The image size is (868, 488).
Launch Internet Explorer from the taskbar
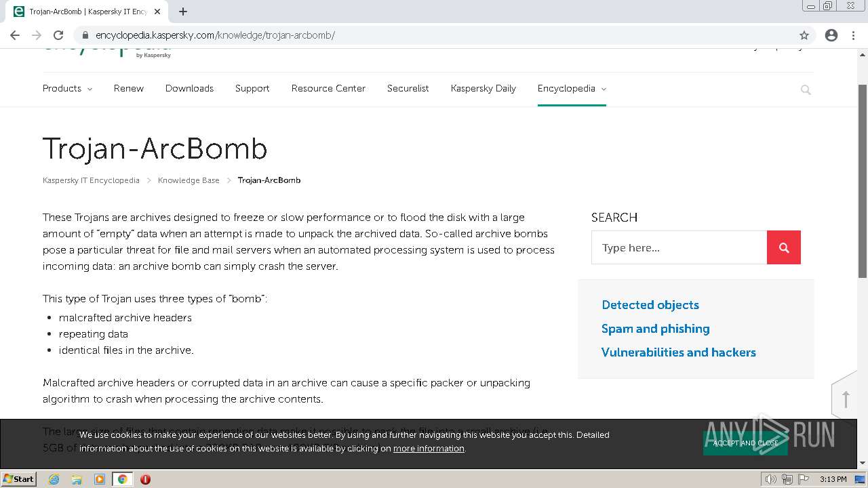[x=54, y=479]
